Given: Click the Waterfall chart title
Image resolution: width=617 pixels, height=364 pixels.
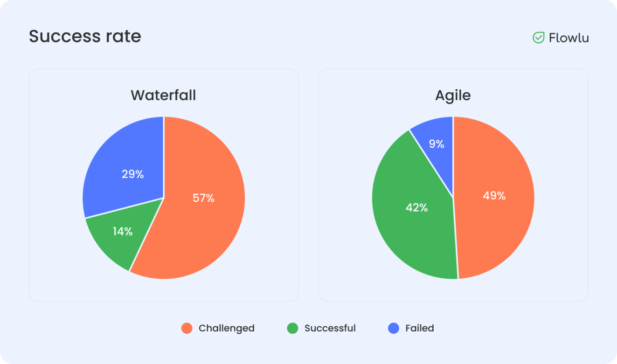Looking at the screenshot, I should click(163, 95).
